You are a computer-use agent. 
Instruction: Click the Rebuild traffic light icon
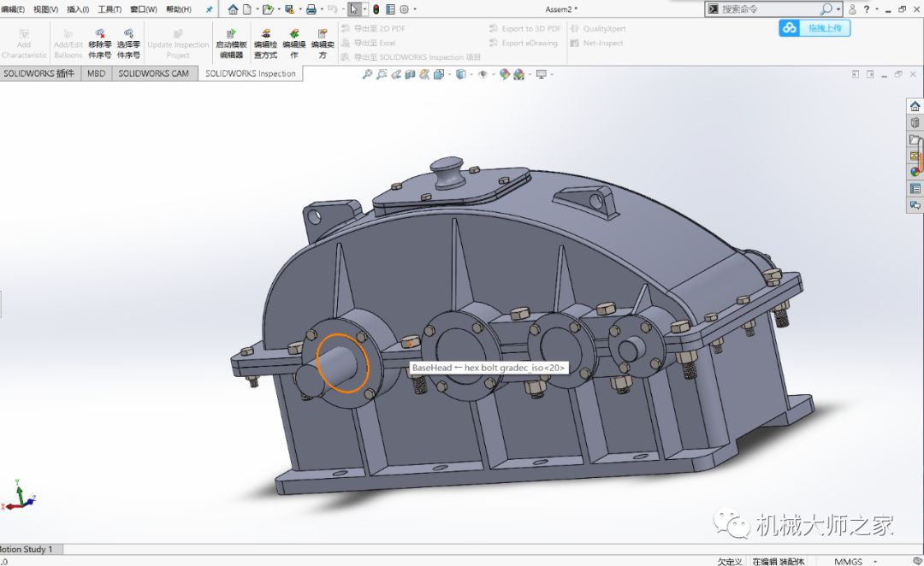[376, 9]
